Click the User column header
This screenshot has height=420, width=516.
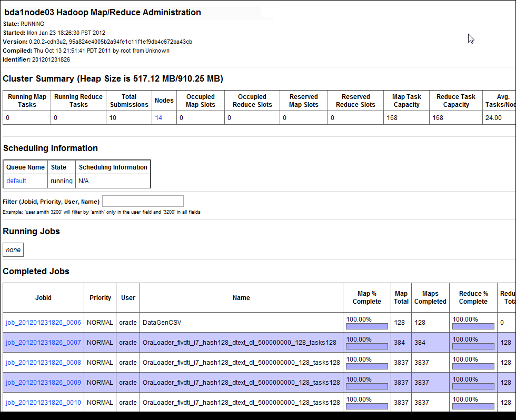pyautogui.click(x=128, y=298)
